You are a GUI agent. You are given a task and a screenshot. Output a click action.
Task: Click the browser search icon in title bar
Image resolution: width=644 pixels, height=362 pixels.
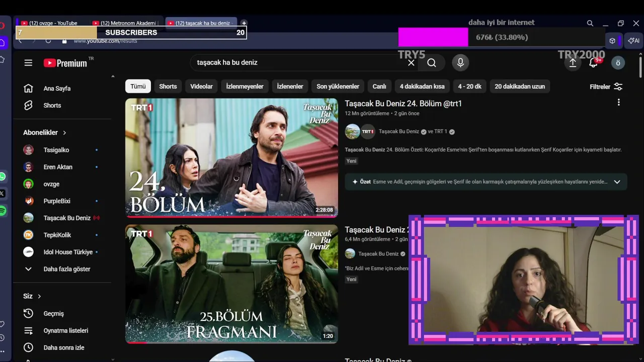(590, 23)
